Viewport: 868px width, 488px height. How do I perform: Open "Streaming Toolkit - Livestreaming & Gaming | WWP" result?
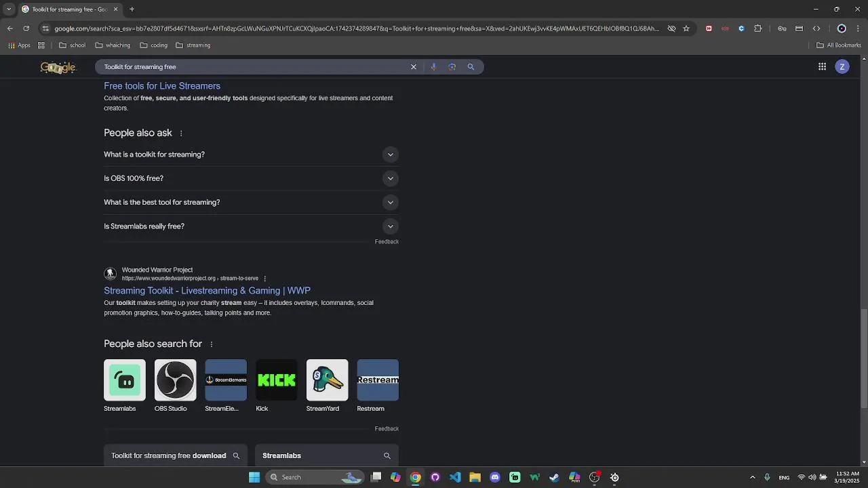pos(207,291)
